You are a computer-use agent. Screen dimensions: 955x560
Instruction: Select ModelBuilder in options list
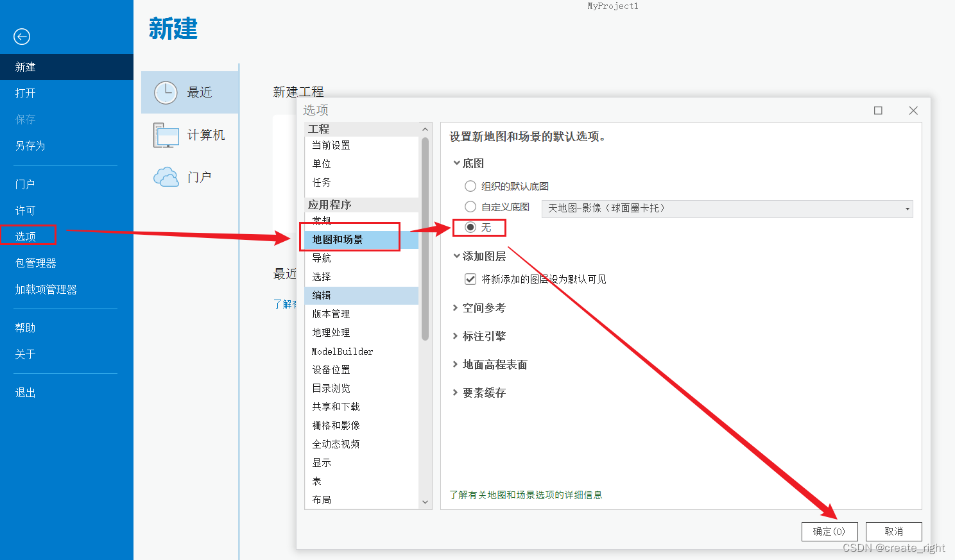pyautogui.click(x=362, y=351)
